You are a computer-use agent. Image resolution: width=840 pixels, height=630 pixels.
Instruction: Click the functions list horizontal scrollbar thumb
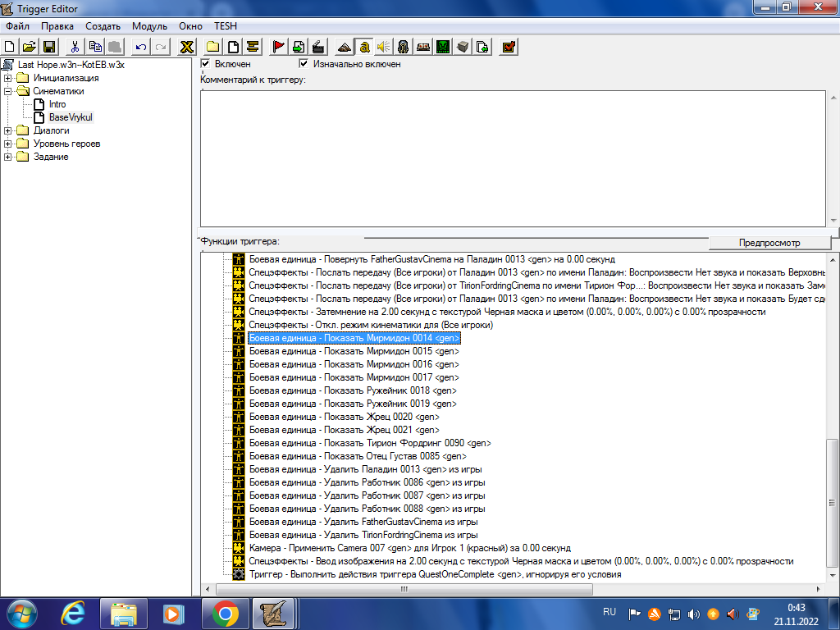(x=404, y=589)
